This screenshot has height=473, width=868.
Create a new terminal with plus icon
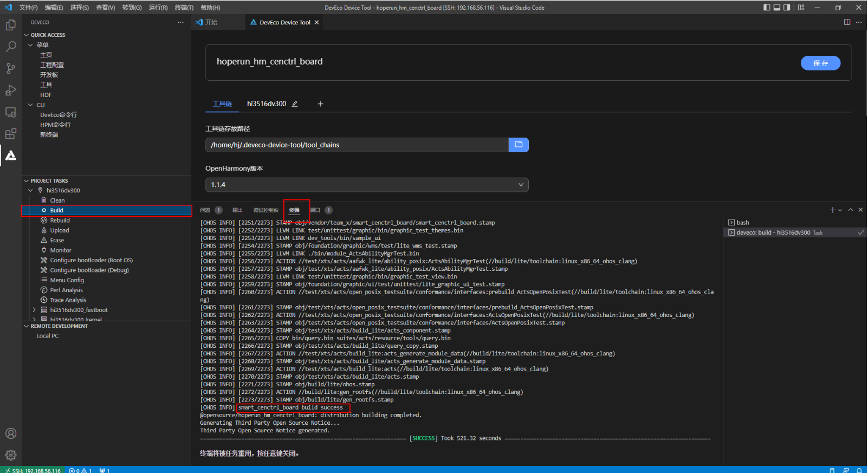832,210
